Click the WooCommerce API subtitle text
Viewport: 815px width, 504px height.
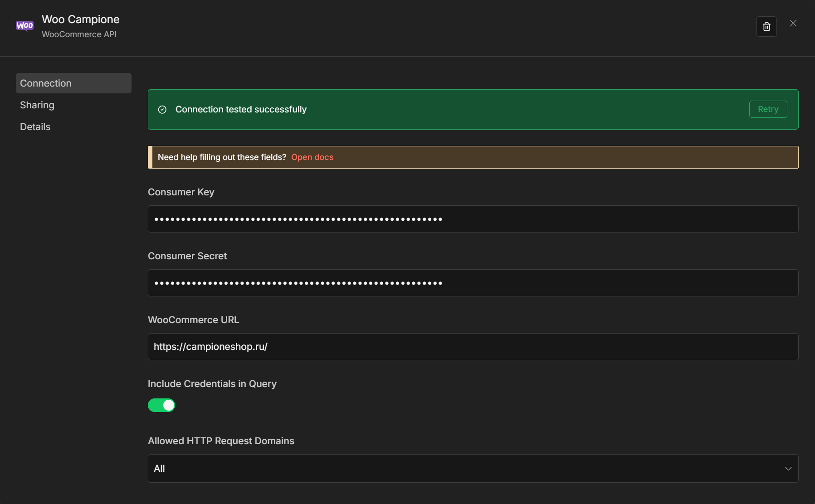click(79, 34)
